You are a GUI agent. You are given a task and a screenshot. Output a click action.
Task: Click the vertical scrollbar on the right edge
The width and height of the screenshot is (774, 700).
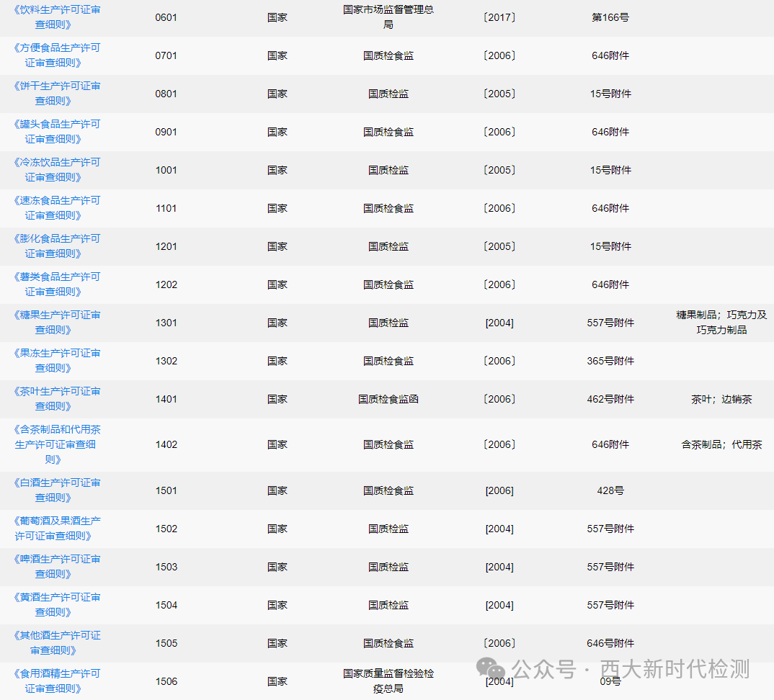pyautogui.click(x=770, y=350)
